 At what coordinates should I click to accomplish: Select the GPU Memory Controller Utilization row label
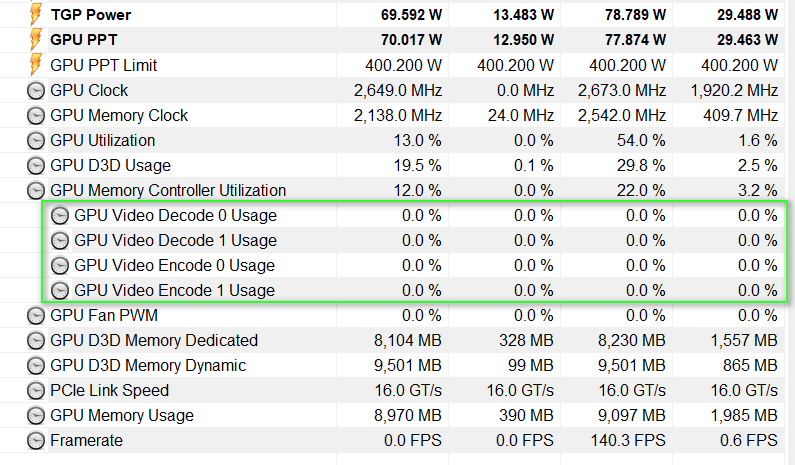pyautogui.click(x=168, y=190)
